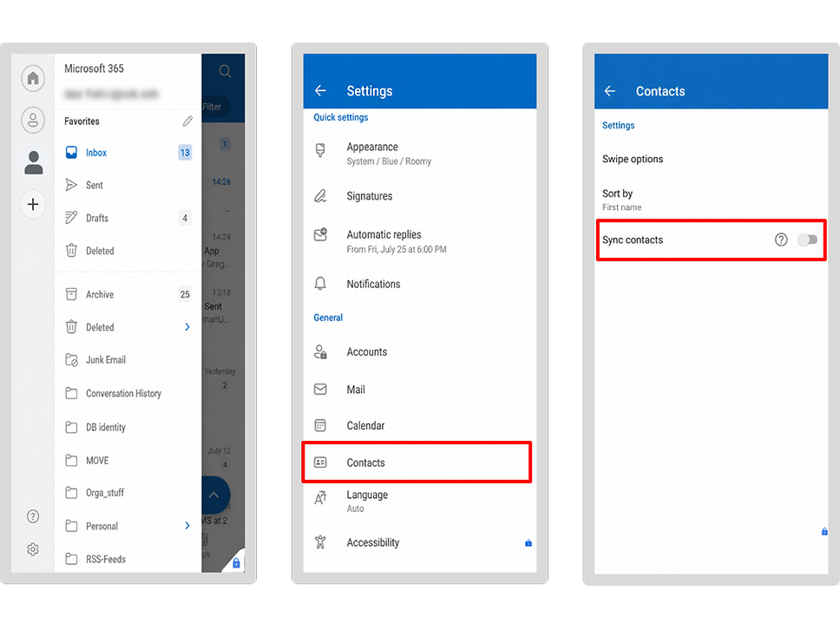This screenshot has width=840, height=630.
Task: Open Appearance settings
Action: [419, 154]
